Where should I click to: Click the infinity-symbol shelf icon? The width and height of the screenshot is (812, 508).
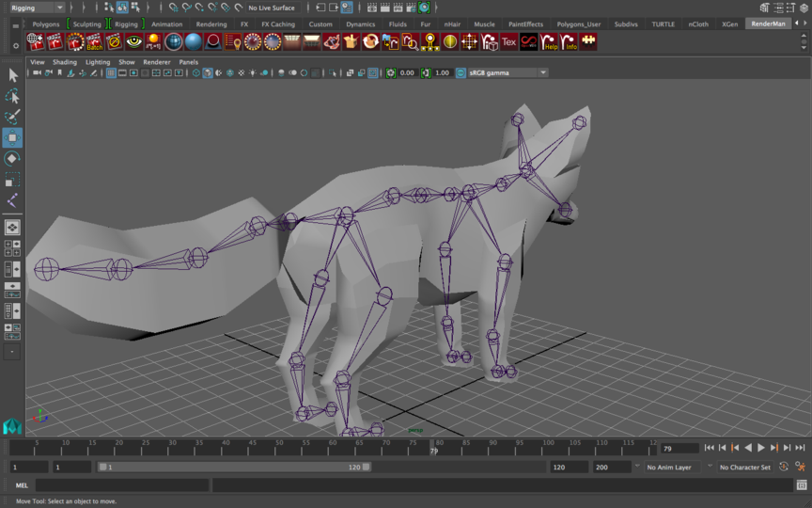[529, 41]
